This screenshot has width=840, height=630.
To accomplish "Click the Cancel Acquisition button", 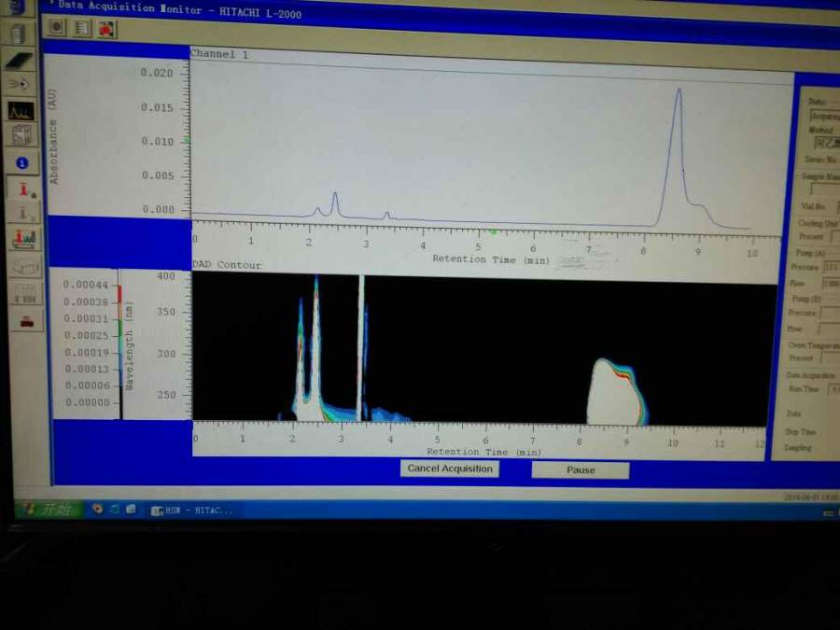I will coord(450,469).
